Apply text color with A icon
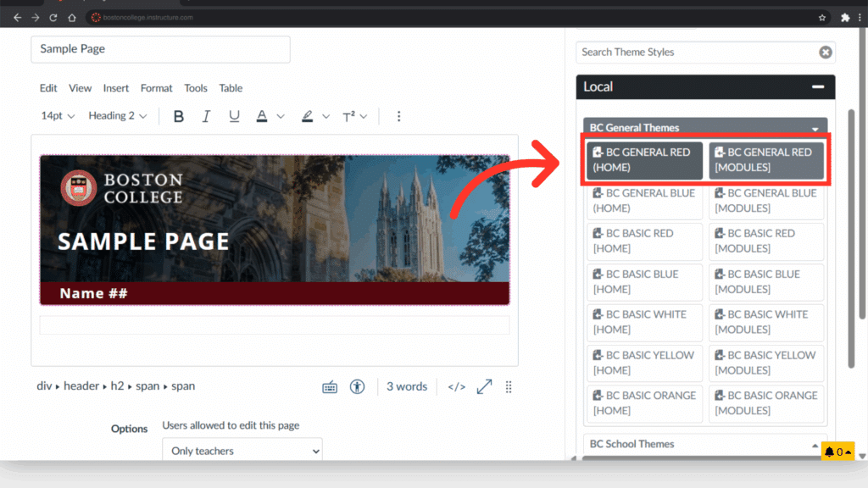This screenshot has height=488, width=868. coord(262,116)
